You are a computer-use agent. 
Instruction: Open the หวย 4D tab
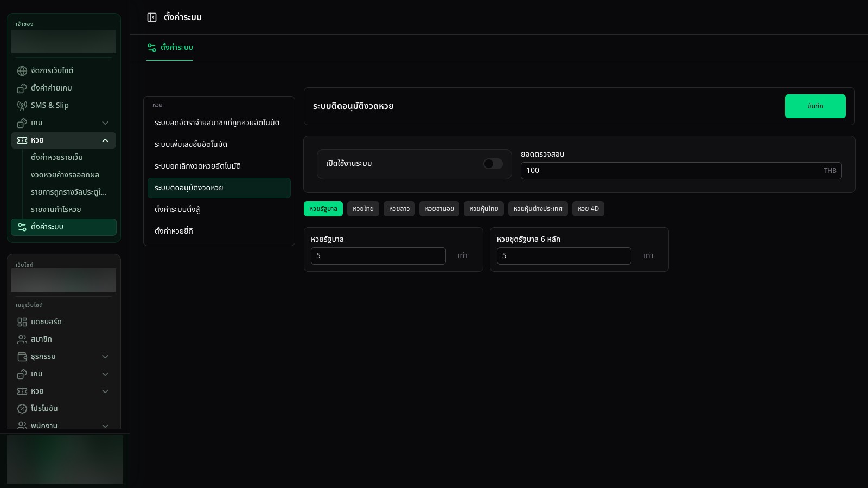tap(588, 209)
